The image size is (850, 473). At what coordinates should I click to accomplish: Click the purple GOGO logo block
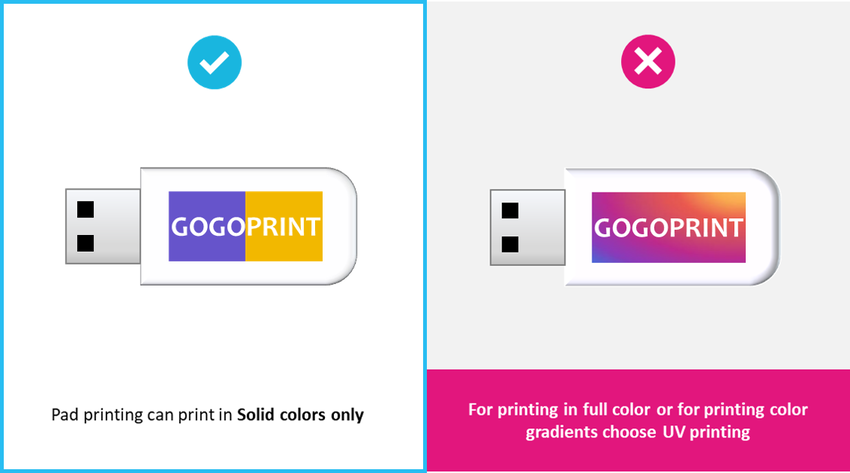click(x=207, y=226)
